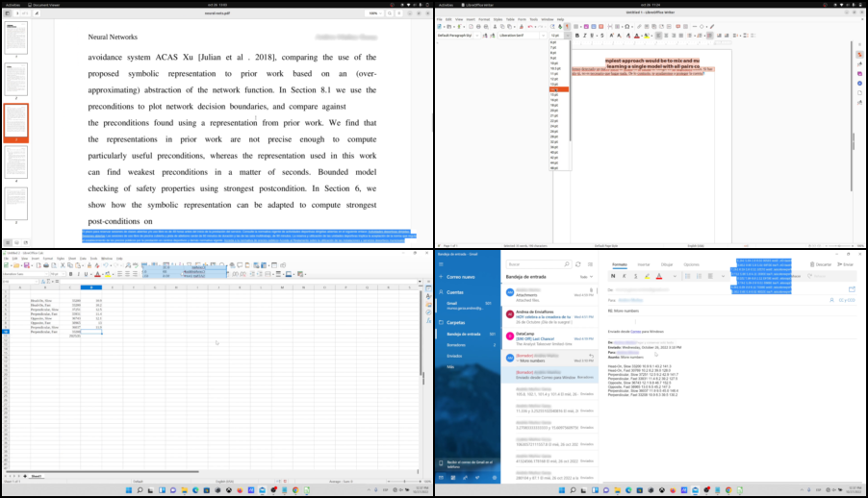Align left in Writer toolbar
Image resolution: width=868 pixels, height=498 pixels.
(x=658, y=36)
